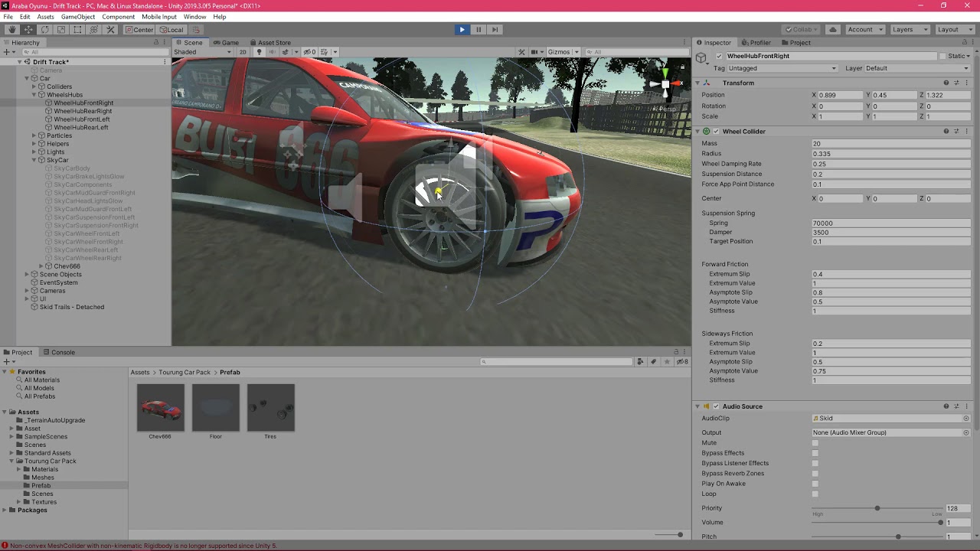Lock the Hierarchy panel with padlock icon
Viewport: 980px width, 551px height.
click(x=157, y=43)
